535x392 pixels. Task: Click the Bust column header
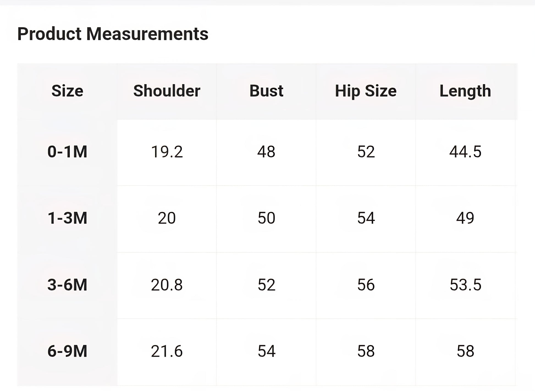pyautogui.click(x=266, y=91)
